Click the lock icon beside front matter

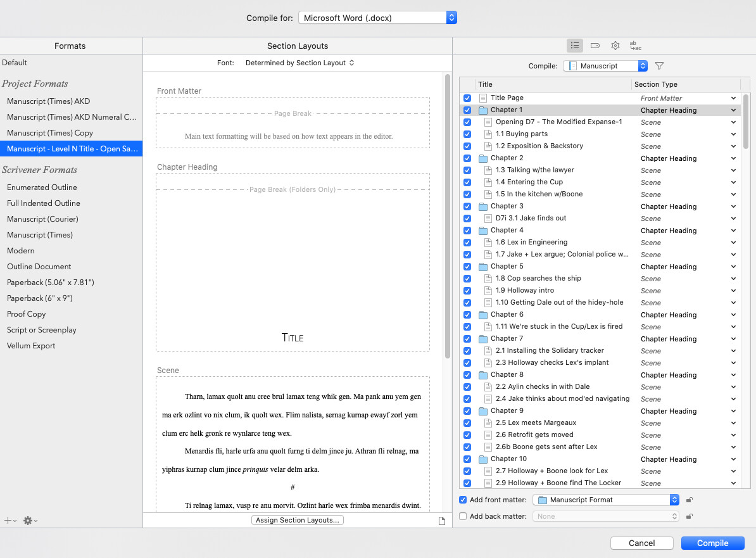[x=690, y=500]
